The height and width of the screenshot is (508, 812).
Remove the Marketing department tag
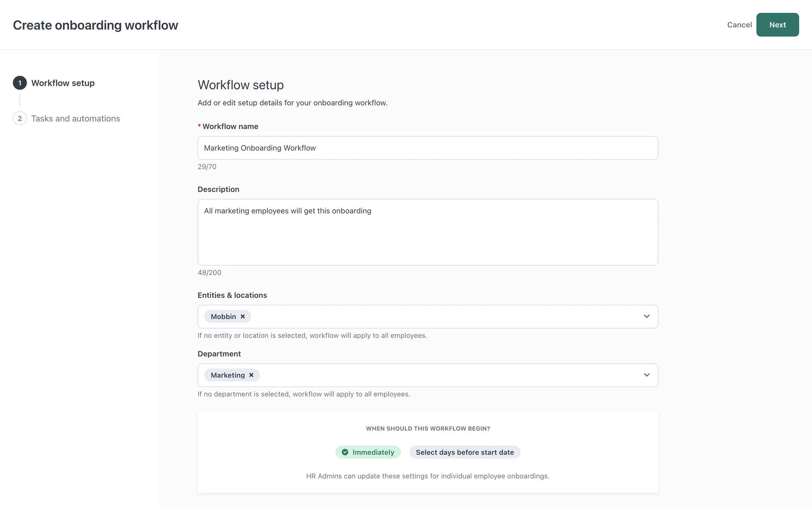coord(251,375)
